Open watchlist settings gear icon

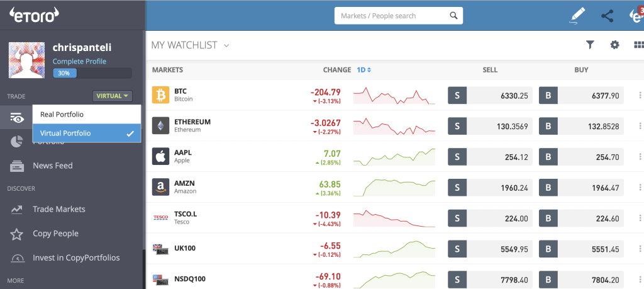(x=614, y=45)
